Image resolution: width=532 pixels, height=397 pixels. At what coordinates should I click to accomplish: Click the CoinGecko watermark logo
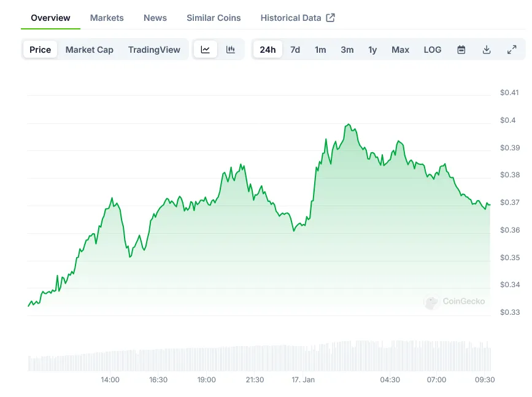click(463, 301)
